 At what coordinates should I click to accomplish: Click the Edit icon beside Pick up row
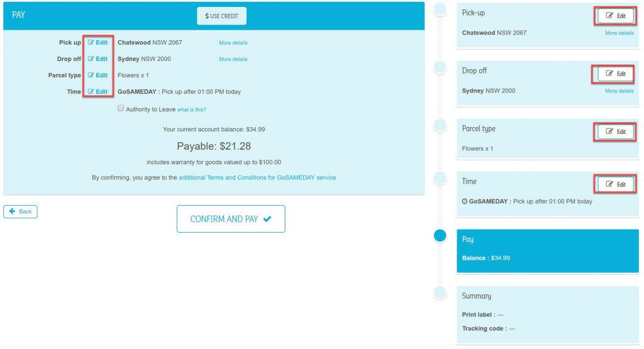97,42
